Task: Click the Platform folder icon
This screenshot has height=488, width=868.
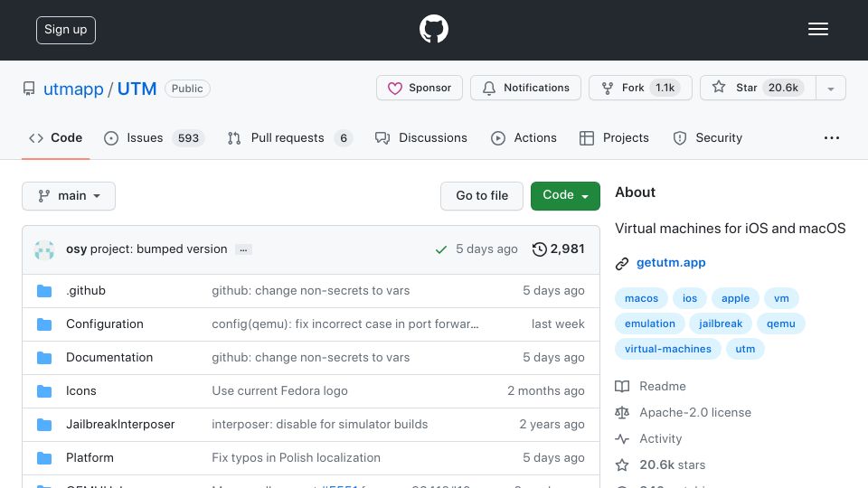Action: [44, 458]
